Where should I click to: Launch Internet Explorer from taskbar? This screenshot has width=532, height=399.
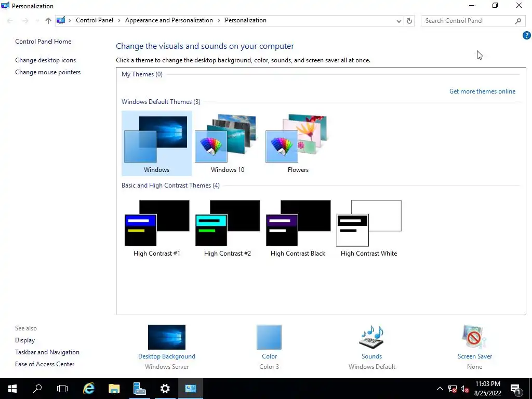pos(88,389)
